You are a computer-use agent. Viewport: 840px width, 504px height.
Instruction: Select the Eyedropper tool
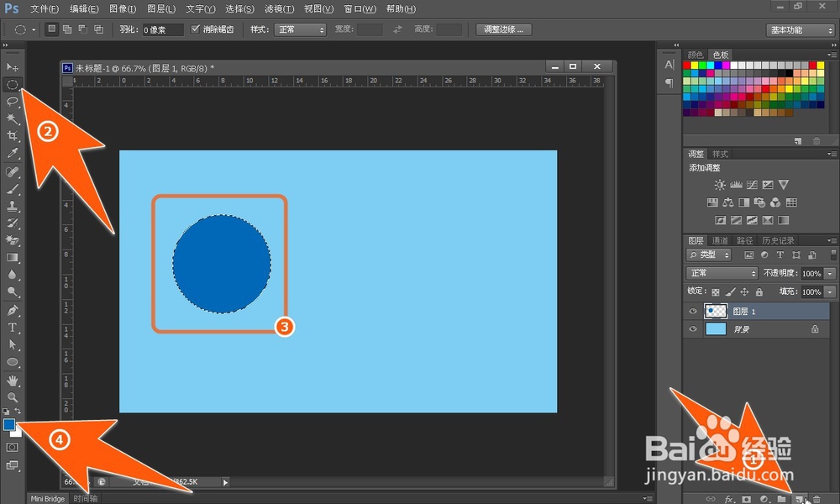(13, 153)
